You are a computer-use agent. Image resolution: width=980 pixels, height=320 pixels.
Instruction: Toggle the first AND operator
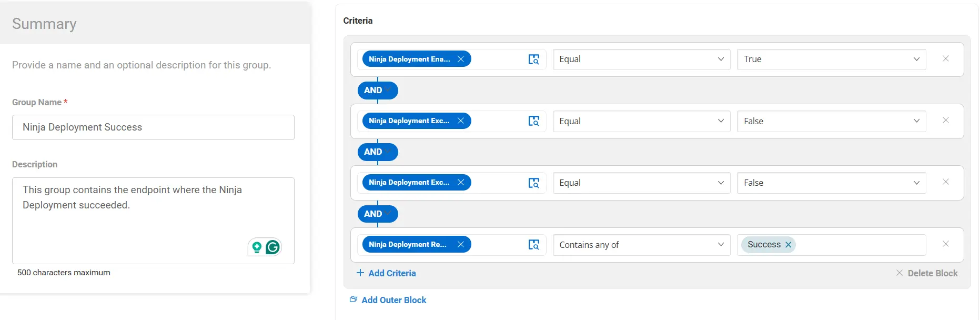click(x=378, y=91)
